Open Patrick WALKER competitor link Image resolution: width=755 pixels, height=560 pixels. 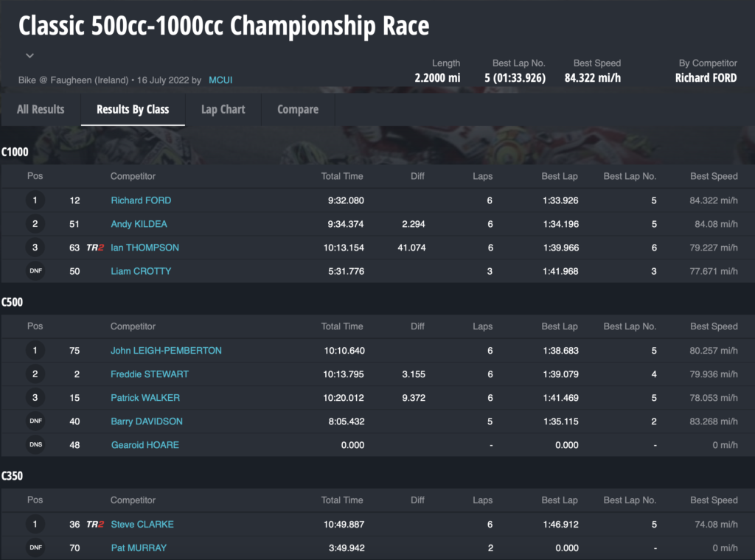tap(145, 397)
